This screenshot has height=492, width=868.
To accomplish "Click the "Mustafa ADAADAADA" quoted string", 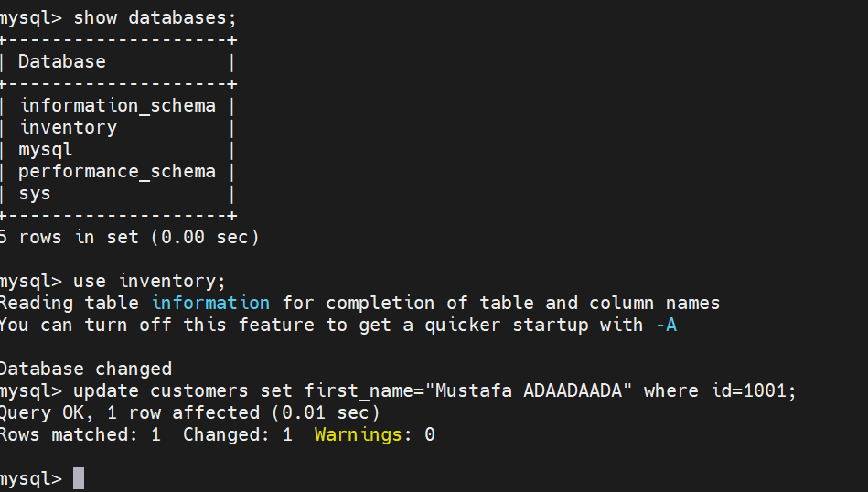I will tap(529, 390).
